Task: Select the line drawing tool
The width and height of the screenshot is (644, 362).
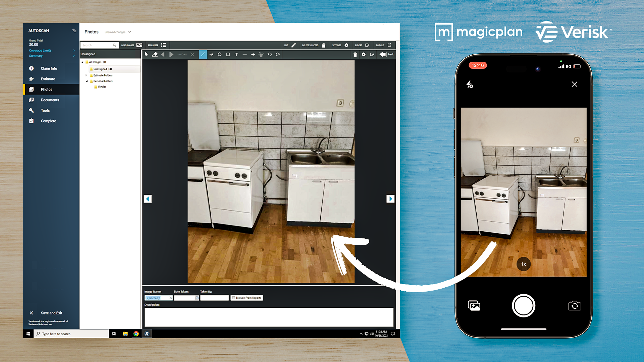Action: click(203, 54)
